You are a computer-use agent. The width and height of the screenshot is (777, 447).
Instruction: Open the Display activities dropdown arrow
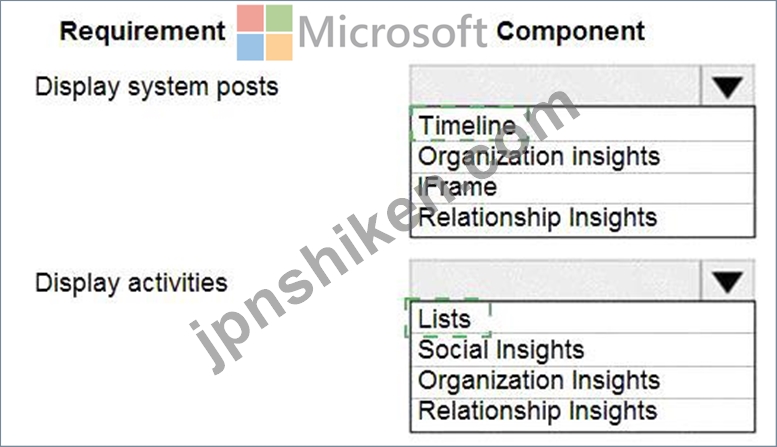(727, 281)
